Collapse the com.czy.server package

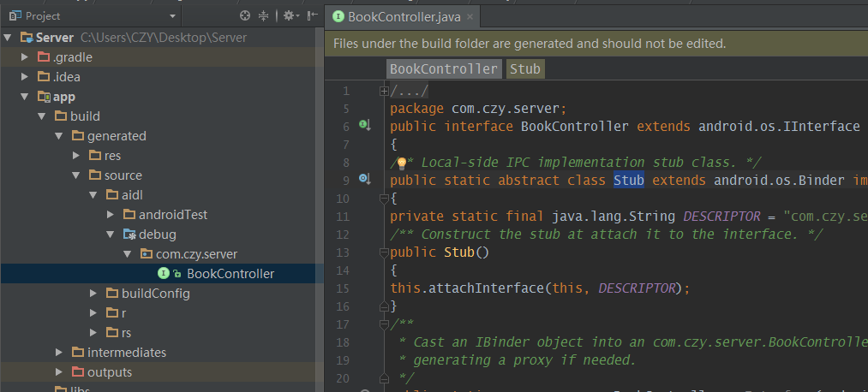coord(128,254)
